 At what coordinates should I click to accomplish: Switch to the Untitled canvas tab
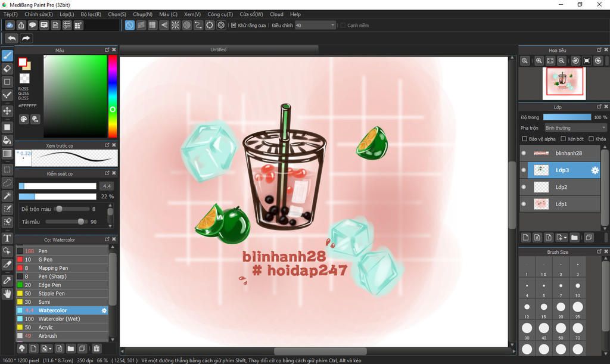tap(219, 49)
